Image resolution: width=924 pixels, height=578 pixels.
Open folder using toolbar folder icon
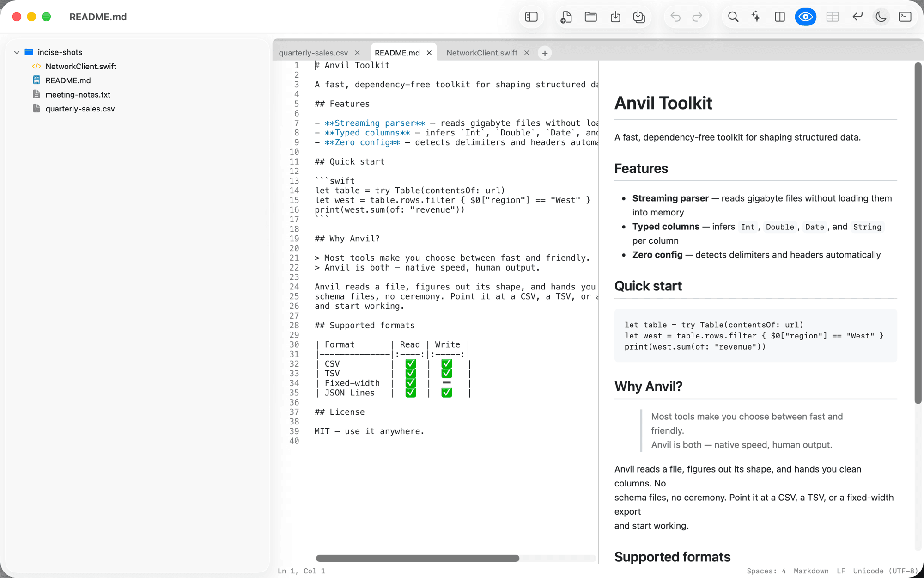pos(590,17)
